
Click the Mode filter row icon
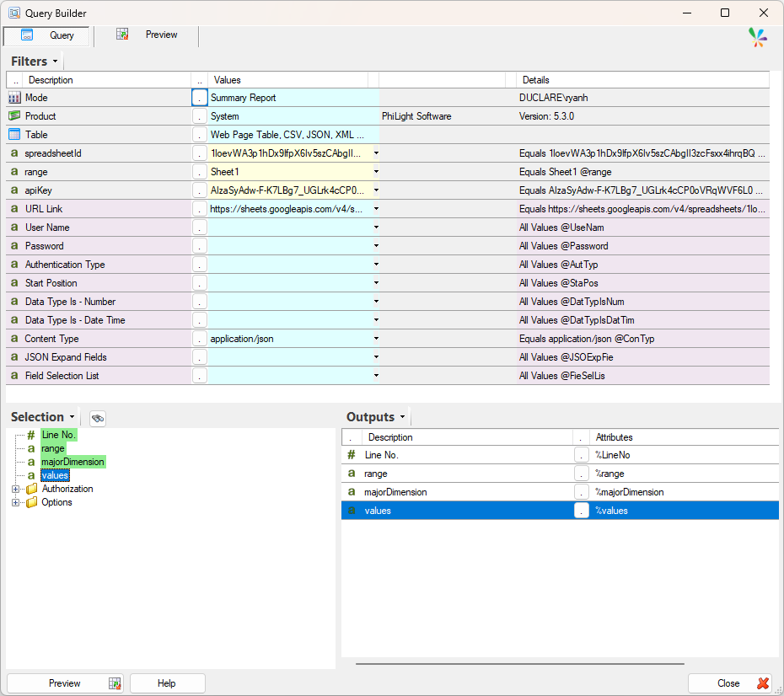pyautogui.click(x=14, y=98)
